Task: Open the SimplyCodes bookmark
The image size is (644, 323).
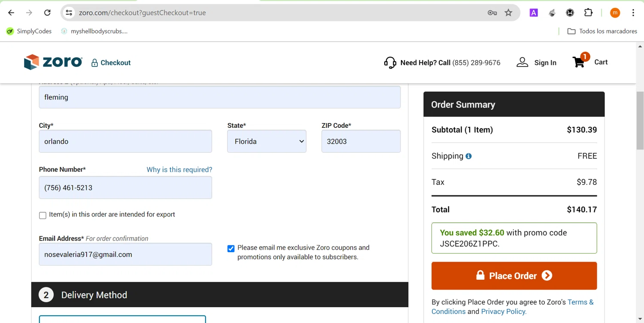Action: tap(29, 31)
